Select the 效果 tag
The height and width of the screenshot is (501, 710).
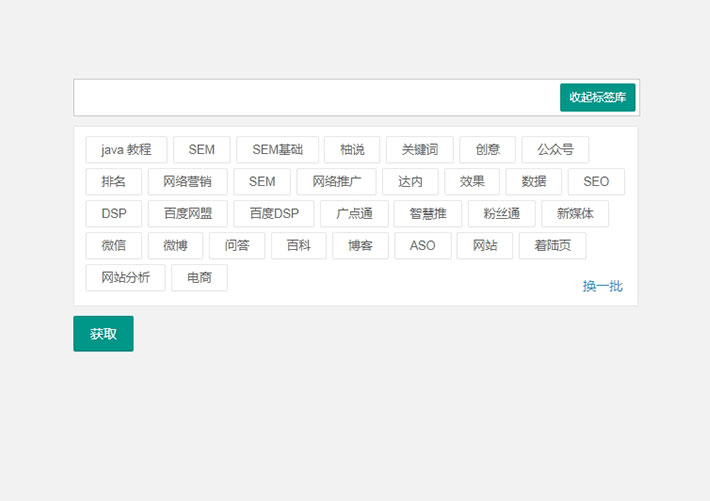pos(472,182)
